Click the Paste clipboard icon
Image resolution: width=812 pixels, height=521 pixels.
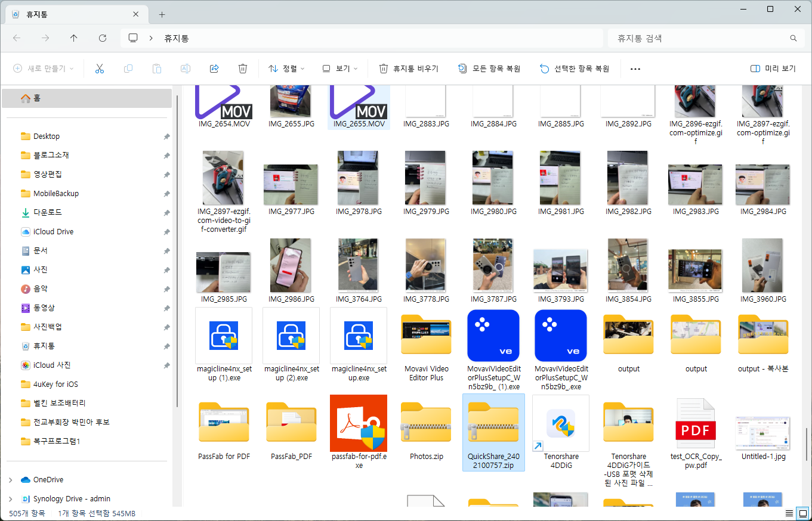tap(157, 69)
